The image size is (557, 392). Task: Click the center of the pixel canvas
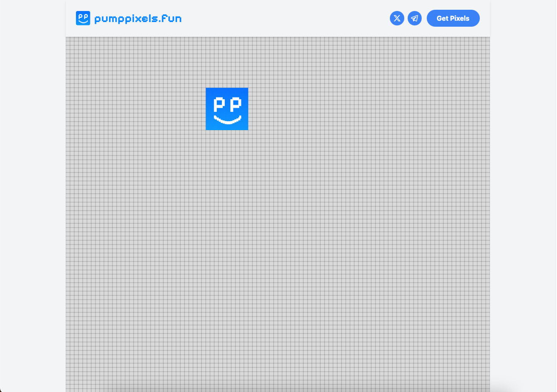[x=277, y=214]
